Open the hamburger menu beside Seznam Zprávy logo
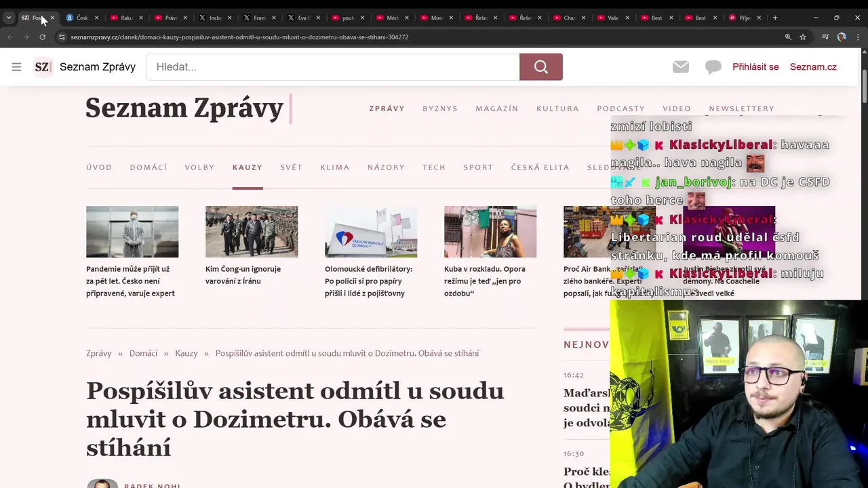Image resolution: width=868 pixels, height=488 pixels. tap(16, 66)
